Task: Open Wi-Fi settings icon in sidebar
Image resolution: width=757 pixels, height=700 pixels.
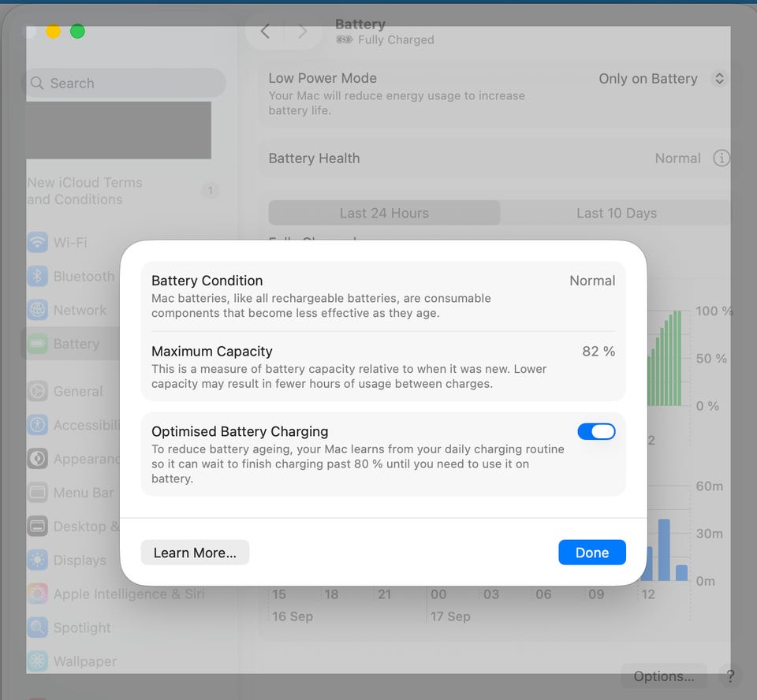Action: [x=38, y=242]
